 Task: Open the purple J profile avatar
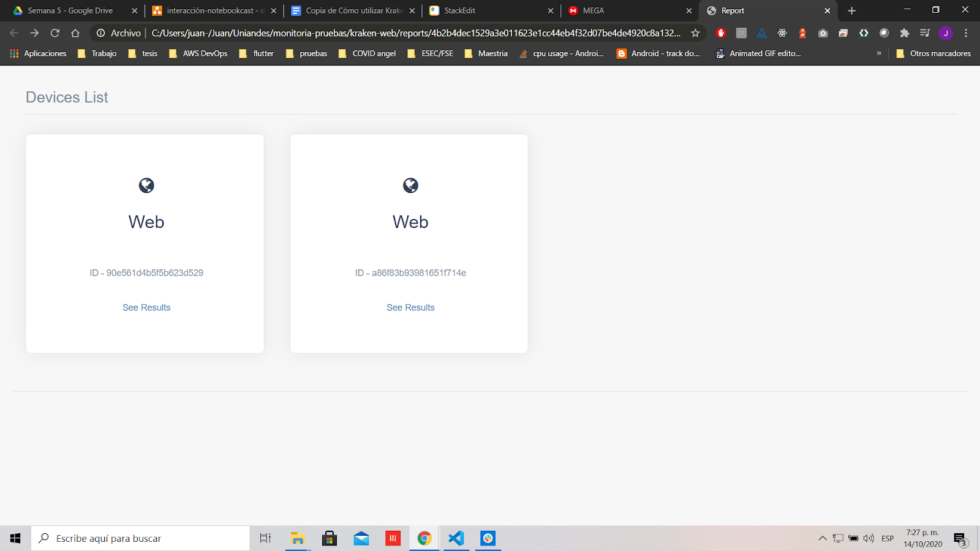pyautogui.click(x=946, y=33)
